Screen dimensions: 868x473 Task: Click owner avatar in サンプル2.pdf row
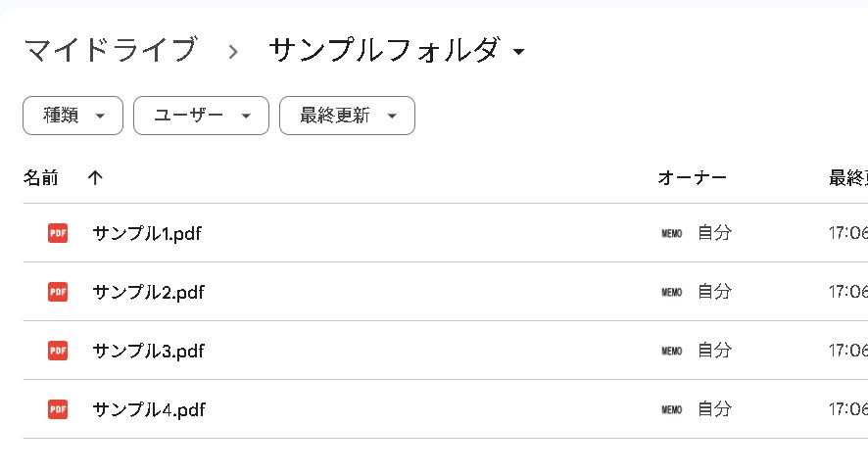point(671,292)
